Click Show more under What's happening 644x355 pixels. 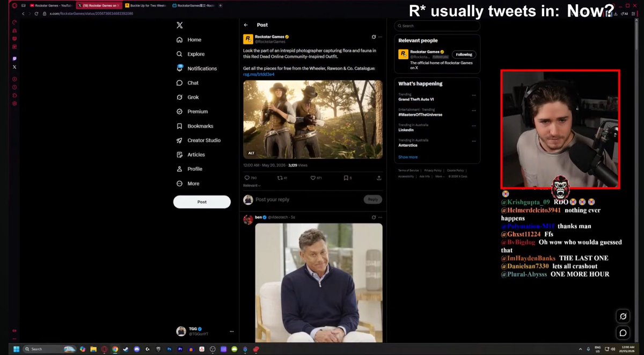click(408, 157)
